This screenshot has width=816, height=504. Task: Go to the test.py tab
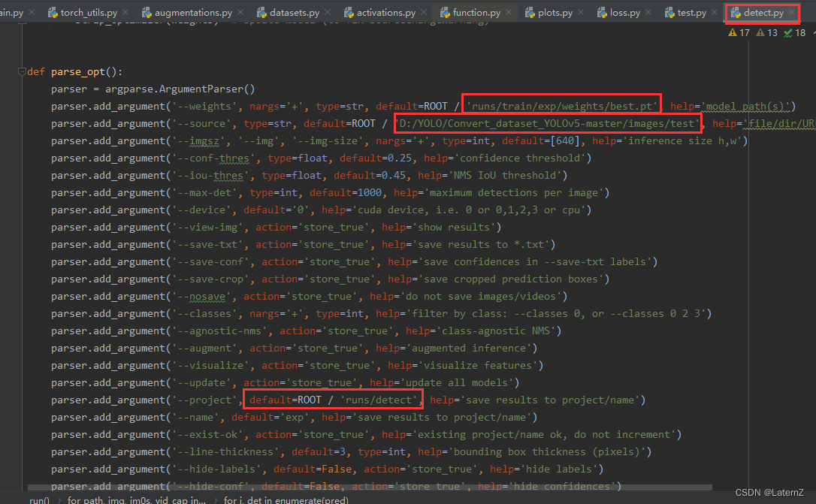tap(685, 13)
